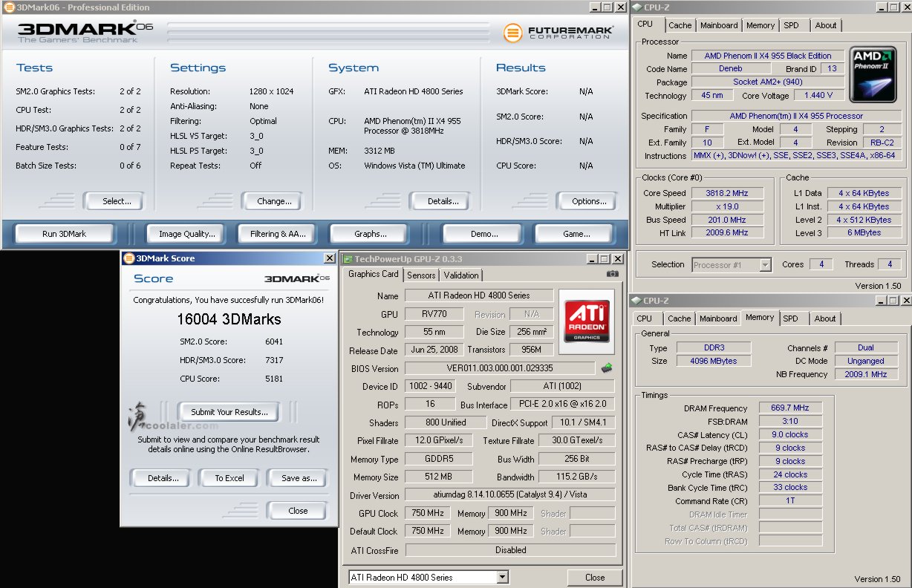Open SPD tab in lower CPU-Z window
The height and width of the screenshot is (588, 912).
pos(791,318)
